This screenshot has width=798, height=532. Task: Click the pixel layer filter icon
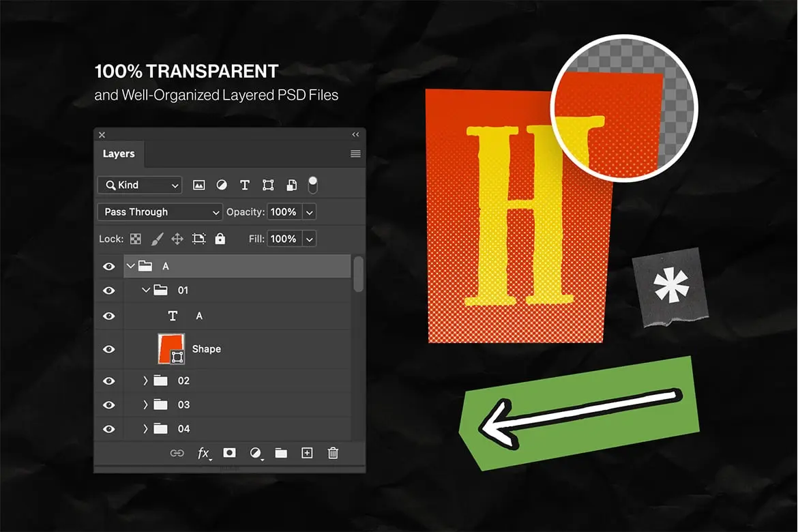pyautogui.click(x=199, y=185)
